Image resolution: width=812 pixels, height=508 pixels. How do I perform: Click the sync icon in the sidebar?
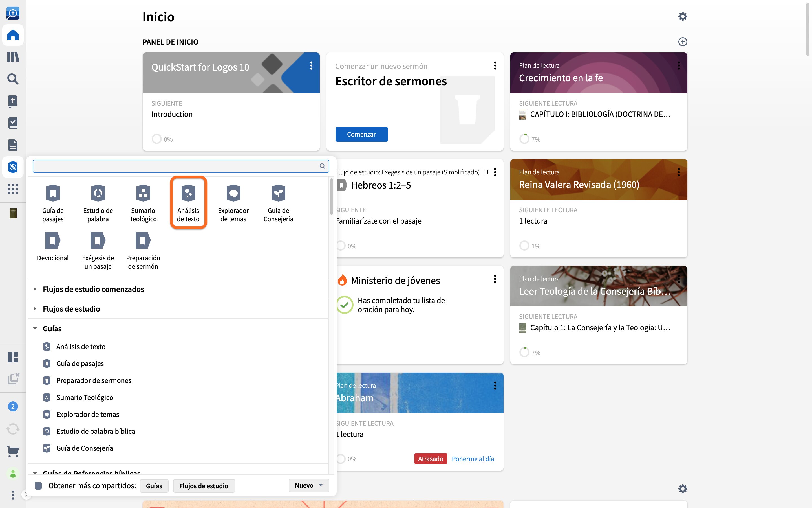pos(13,429)
